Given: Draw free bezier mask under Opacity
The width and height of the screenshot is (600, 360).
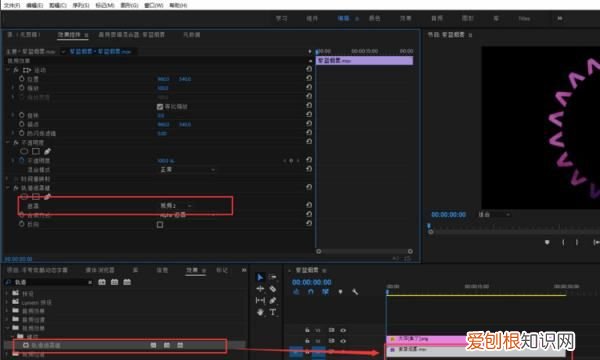Looking at the screenshot, I should tap(47, 151).
